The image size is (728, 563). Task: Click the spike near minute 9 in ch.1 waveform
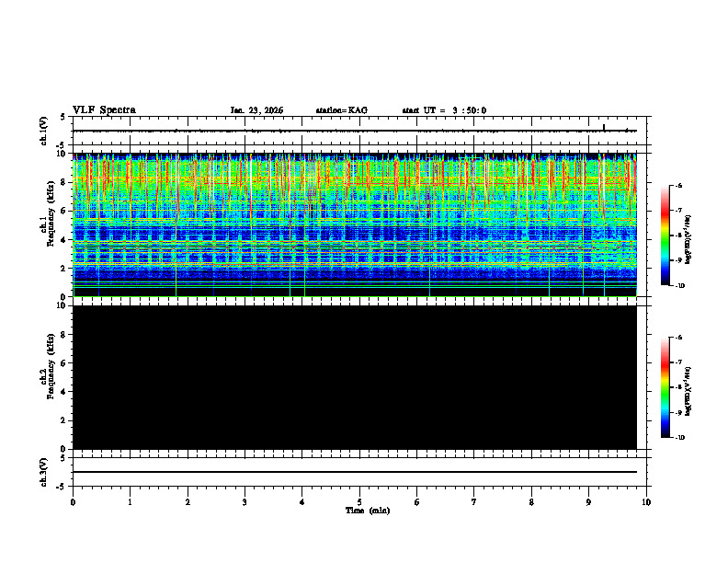(604, 127)
